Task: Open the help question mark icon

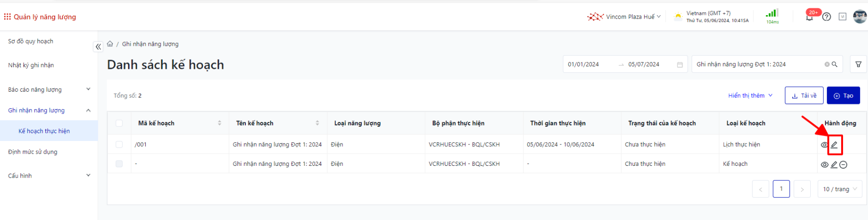Action: coord(826,17)
